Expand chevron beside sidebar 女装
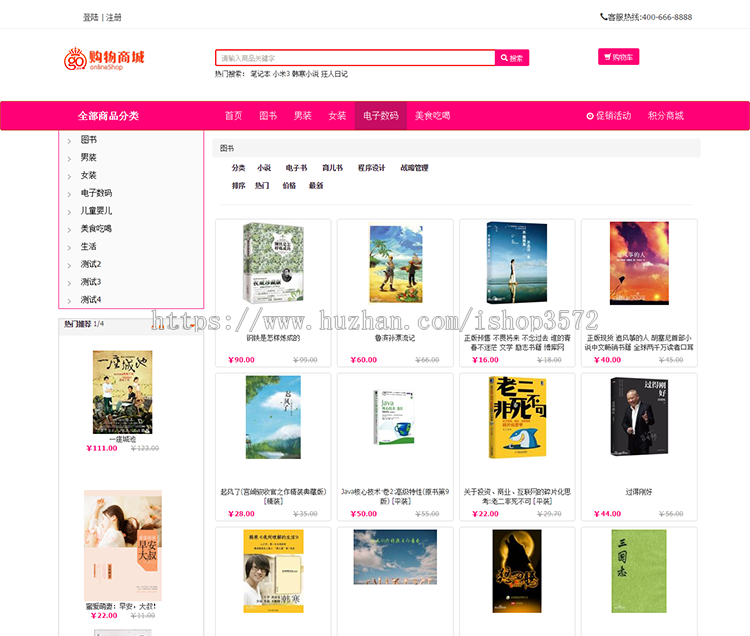750x636 pixels. click(69, 176)
